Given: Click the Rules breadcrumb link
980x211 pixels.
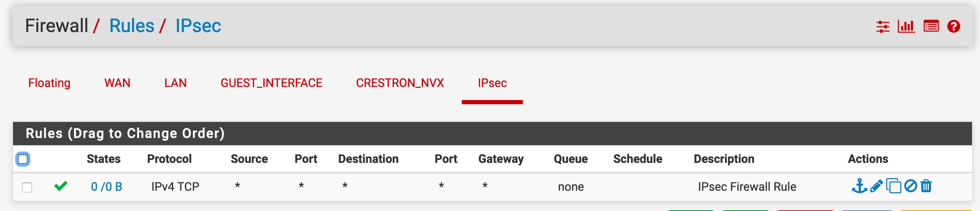Looking at the screenshot, I should 132,26.
